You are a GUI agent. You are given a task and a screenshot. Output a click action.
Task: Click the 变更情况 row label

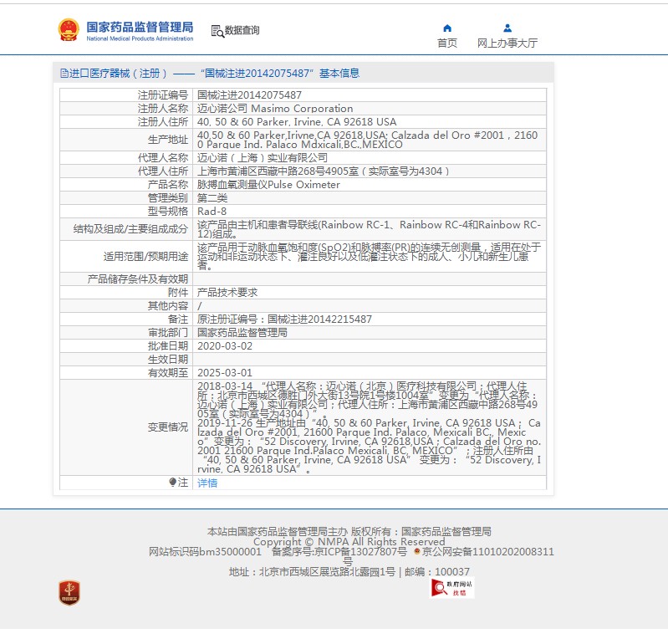point(168,427)
